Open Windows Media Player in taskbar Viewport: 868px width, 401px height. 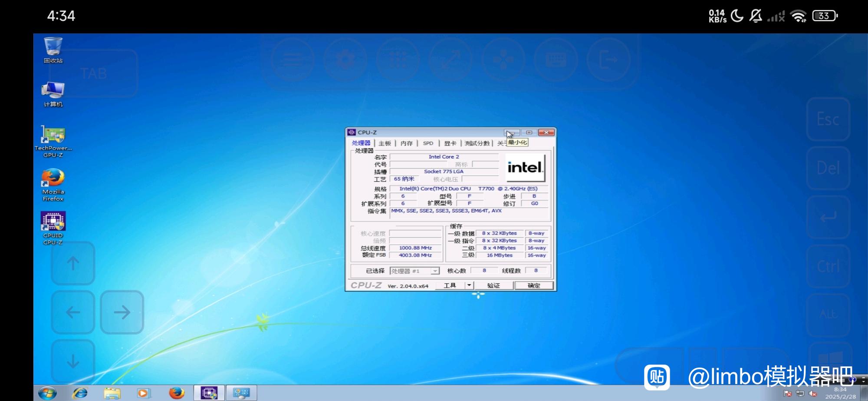click(x=144, y=393)
